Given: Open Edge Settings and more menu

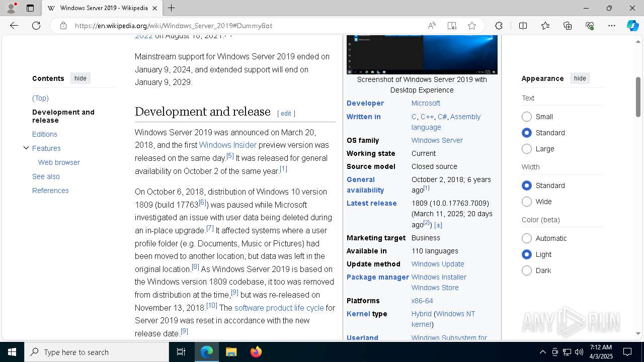Looking at the screenshot, I should (x=612, y=26).
